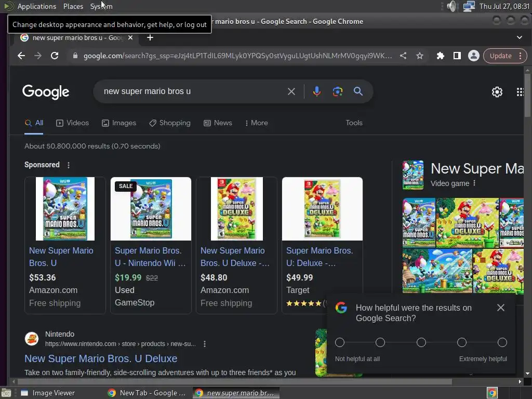Screen dimensions: 532x399
Task: Click the date and time clock
Action: point(504,6)
